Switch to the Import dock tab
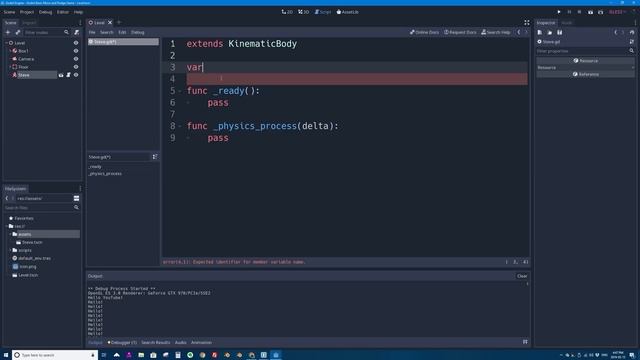The image size is (640, 360). 29,22
